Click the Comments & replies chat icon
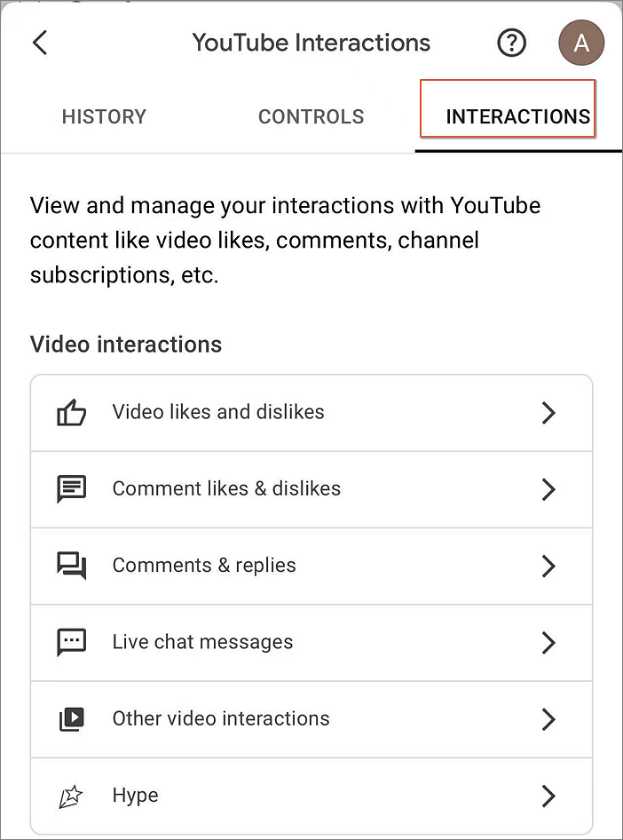The image size is (623, 840). pyautogui.click(x=71, y=566)
